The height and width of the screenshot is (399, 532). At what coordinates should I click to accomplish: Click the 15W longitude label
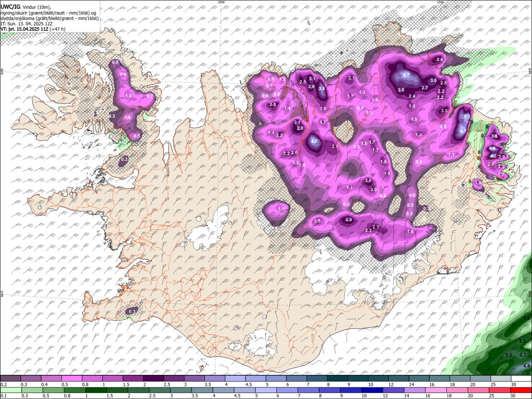[x=440, y=2]
